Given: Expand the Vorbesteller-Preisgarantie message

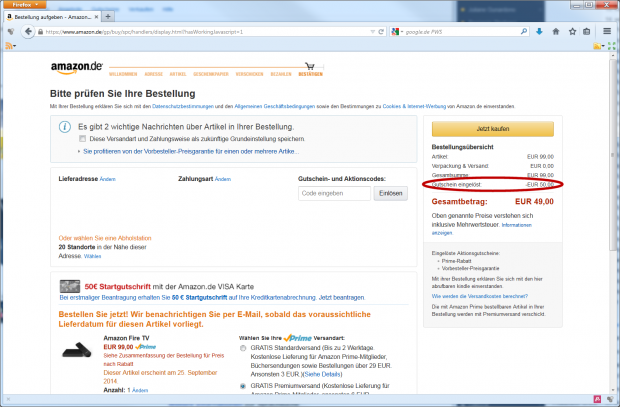Looking at the screenshot, I should pos(191,151).
